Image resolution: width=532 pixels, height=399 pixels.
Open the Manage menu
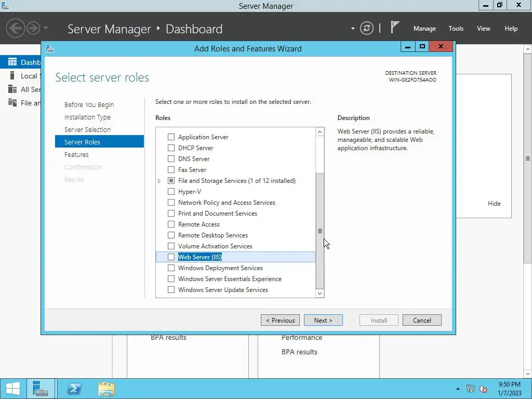424,29
